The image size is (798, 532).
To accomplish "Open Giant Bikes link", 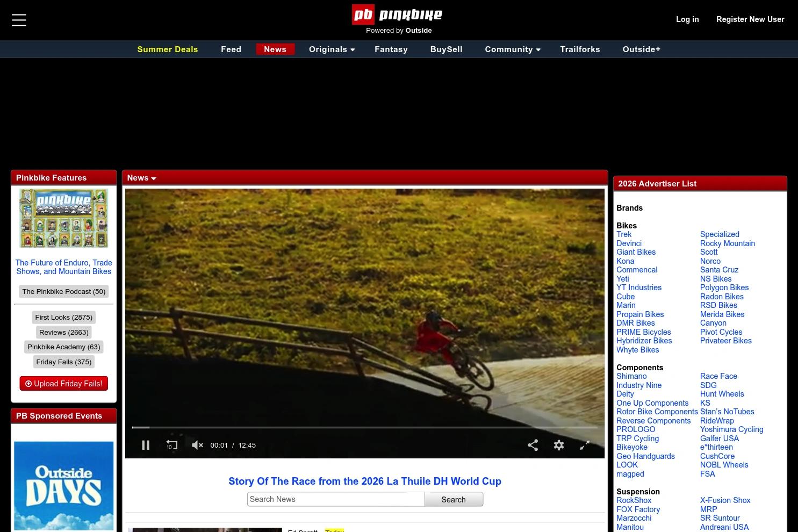I will coord(636,252).
